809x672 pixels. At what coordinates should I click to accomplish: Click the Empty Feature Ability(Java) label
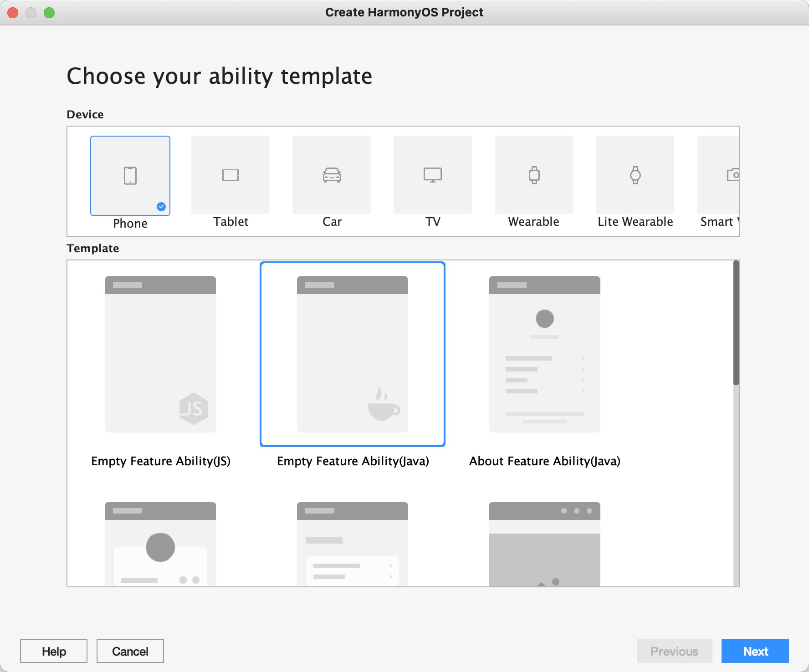[353, 461]
